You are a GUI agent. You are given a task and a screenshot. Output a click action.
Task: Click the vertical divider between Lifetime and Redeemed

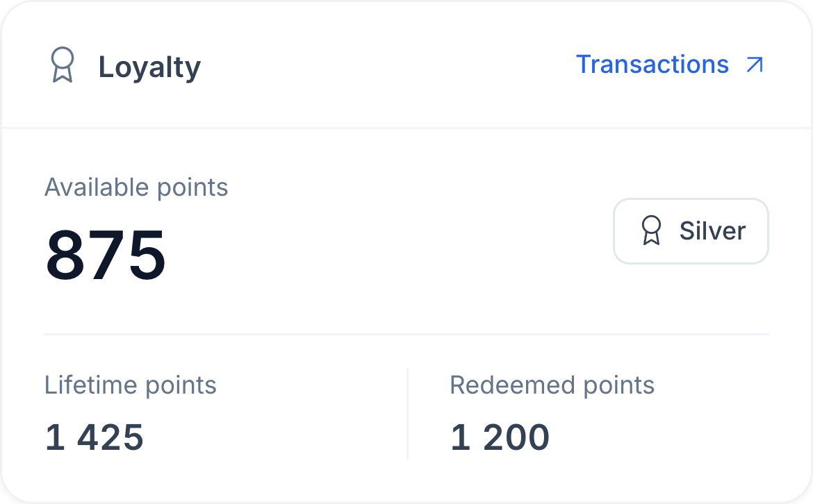pyautogui.click(x=407, y=414)
